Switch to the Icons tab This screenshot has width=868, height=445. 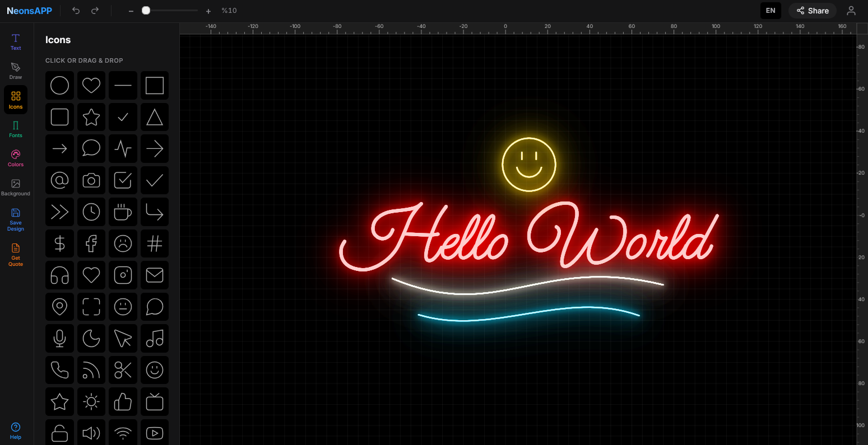point(15,99)
